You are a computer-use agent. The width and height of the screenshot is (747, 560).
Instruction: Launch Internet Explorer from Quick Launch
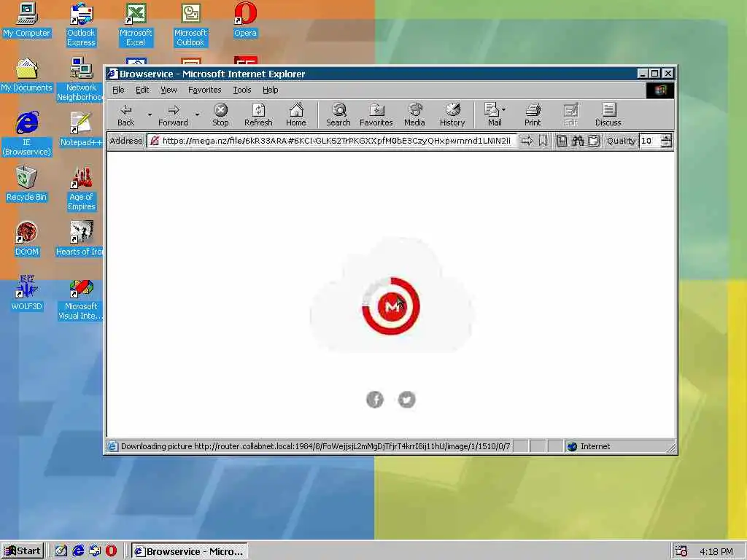pyautogui.click(x=77, y=551)
